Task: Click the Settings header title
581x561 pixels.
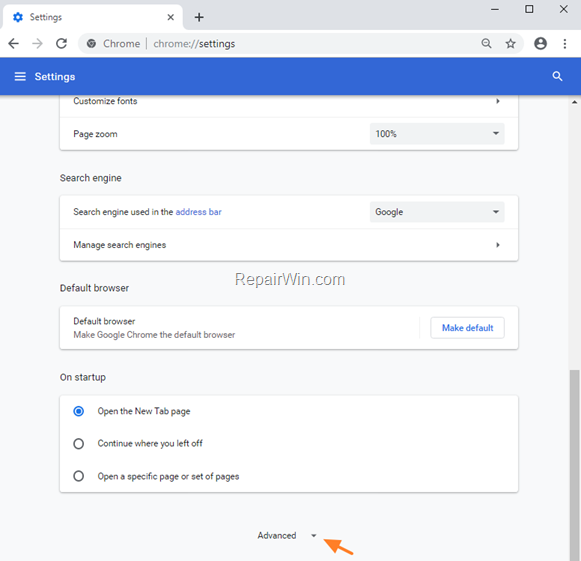Action: coord(55,77)
